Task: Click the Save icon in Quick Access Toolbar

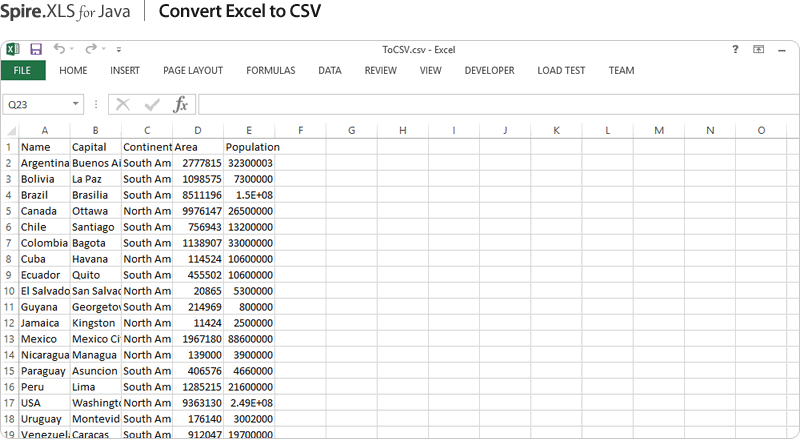Action: pyautogui.click(x=36, y=49)
